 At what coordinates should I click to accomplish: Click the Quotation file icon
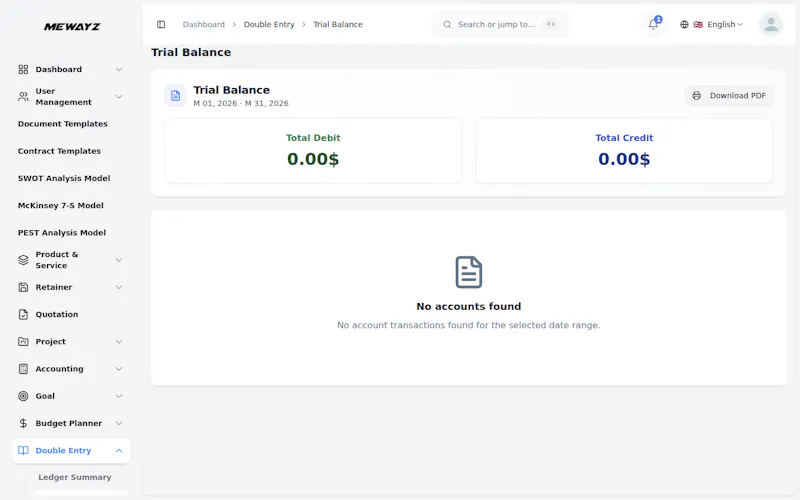[x=23, y=314]
